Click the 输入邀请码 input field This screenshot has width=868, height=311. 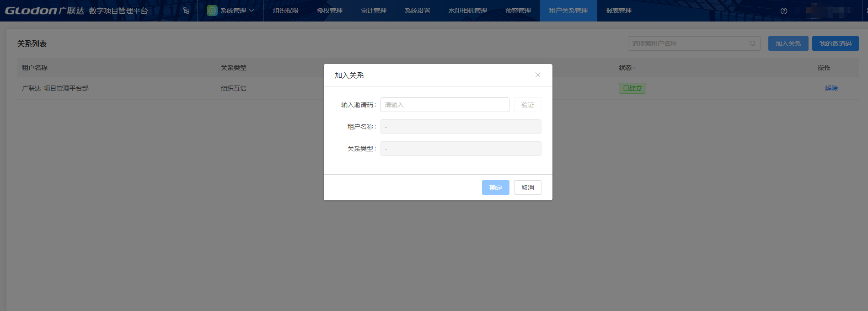tap(445, 105)
